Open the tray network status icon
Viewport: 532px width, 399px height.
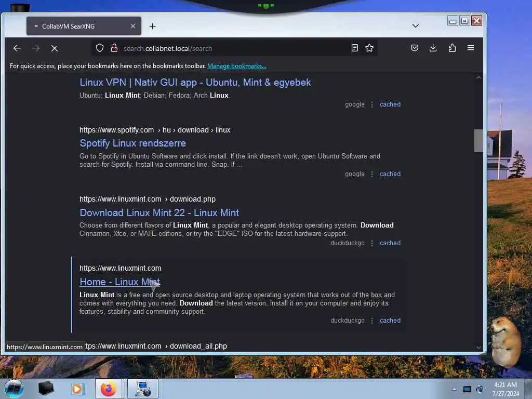pyautogui.click(x=480, y=389)
